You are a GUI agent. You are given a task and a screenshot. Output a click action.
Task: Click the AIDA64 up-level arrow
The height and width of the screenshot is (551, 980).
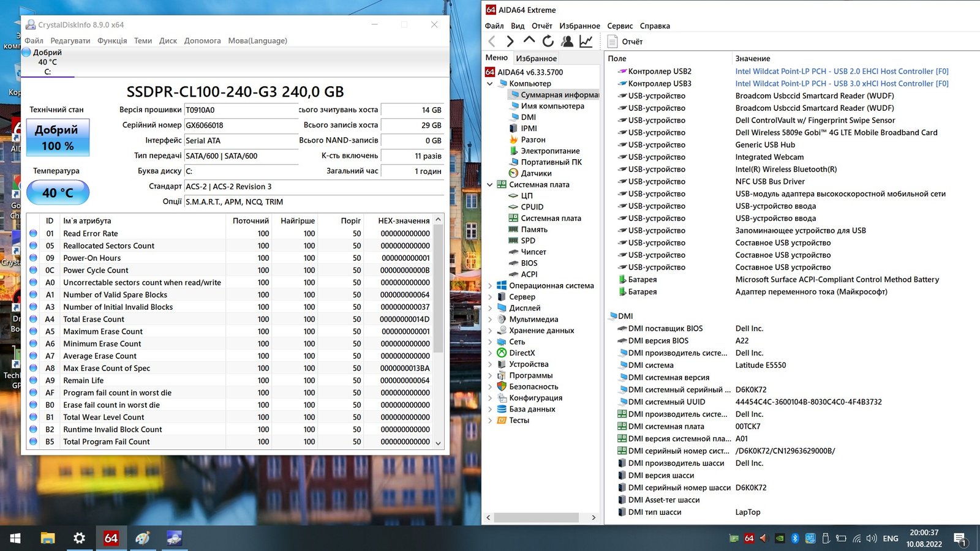pos(529,40)
